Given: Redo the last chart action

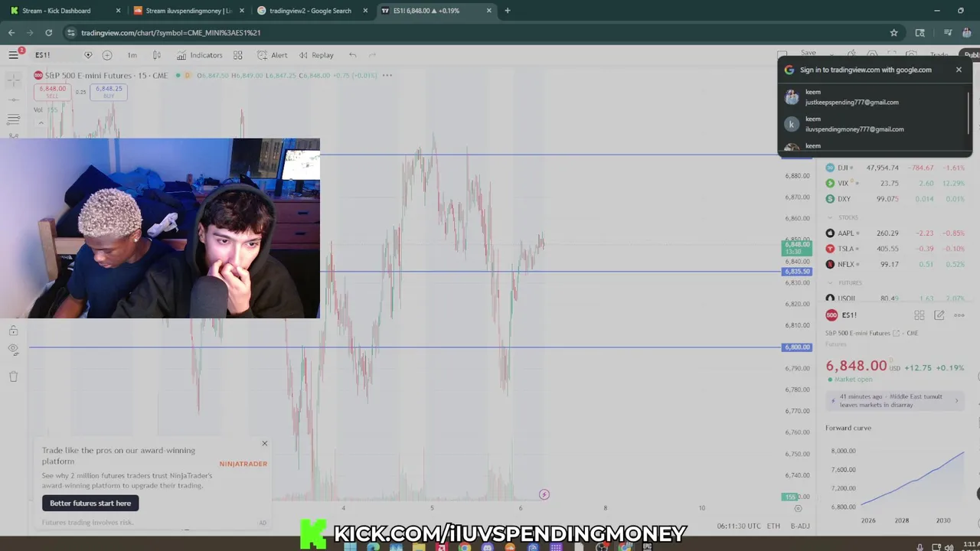Looking at the screenshot, I should pos(372,55).
